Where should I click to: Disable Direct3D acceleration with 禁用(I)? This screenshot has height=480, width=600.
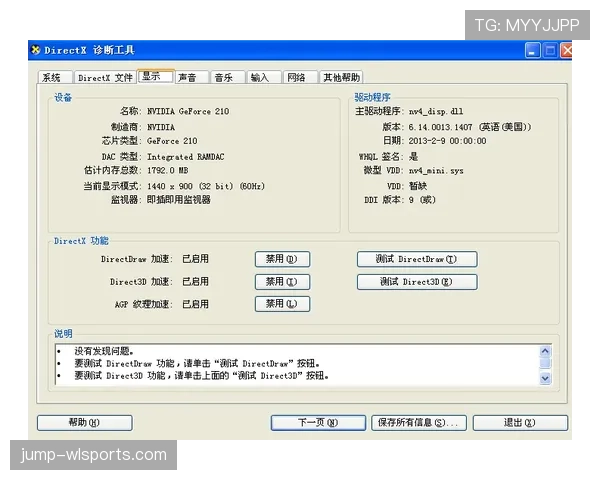click(x=282, y=282)
